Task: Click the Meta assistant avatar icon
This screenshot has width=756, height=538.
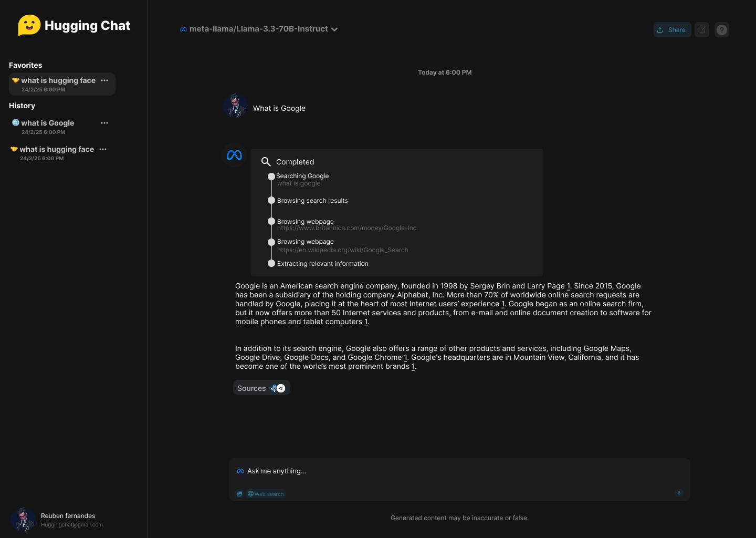Action: (234, 155)
